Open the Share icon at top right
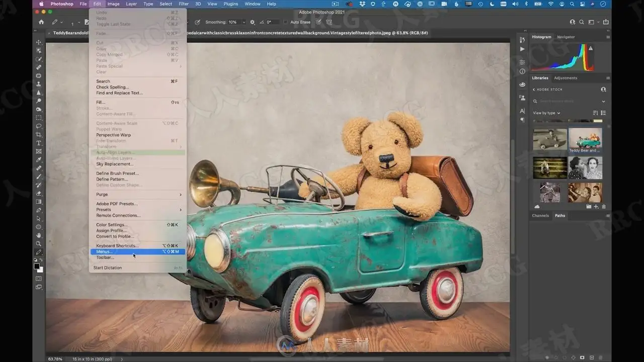 tap(606, 22)
